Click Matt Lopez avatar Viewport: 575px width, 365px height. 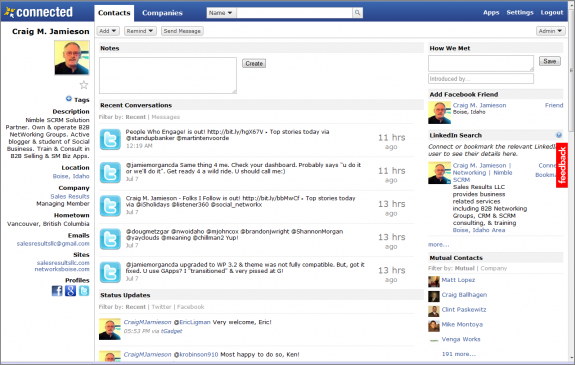(434, 281)
